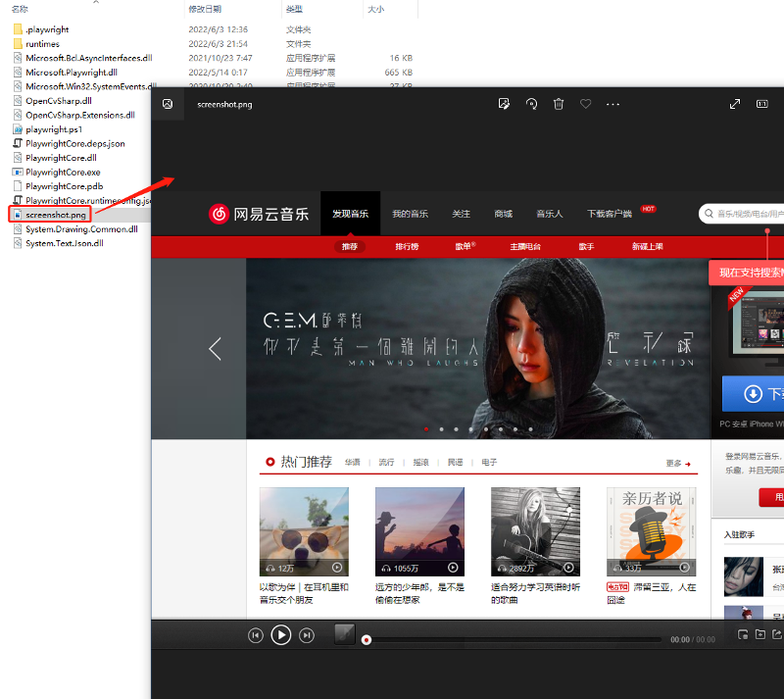Skip to the next track
This screenshot has height=699, width=784.
pyautogui.click(x=306, y=635)
